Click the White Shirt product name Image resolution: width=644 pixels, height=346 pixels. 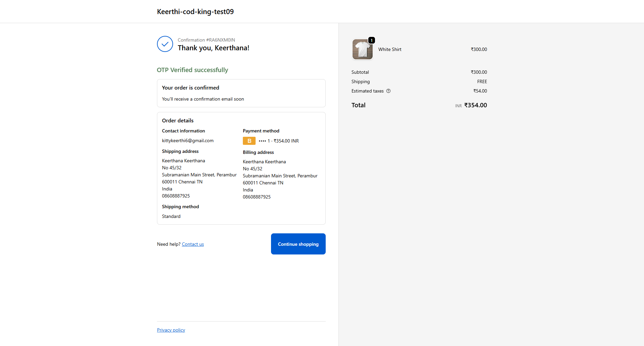pos(390,49)
